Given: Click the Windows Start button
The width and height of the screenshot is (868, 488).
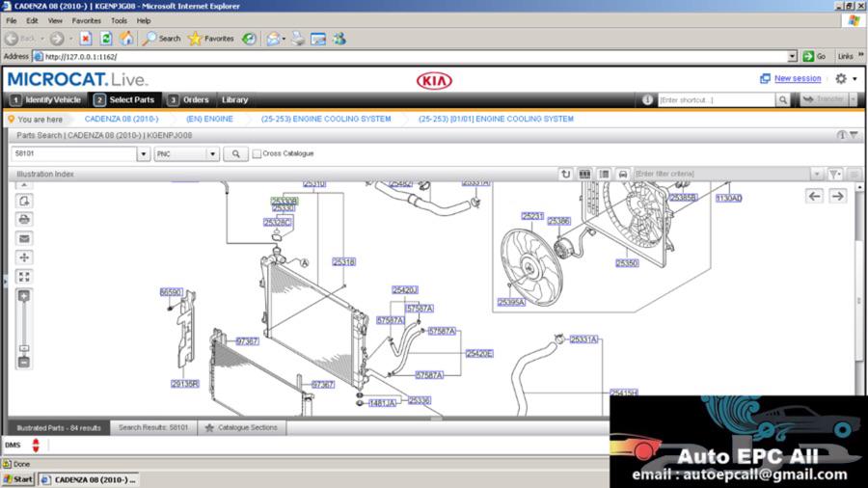Looking at the screenshot, I should coord(17,479).
